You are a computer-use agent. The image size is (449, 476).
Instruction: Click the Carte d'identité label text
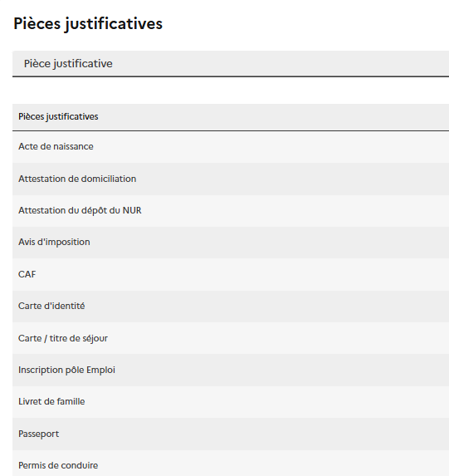click(51, 306)
